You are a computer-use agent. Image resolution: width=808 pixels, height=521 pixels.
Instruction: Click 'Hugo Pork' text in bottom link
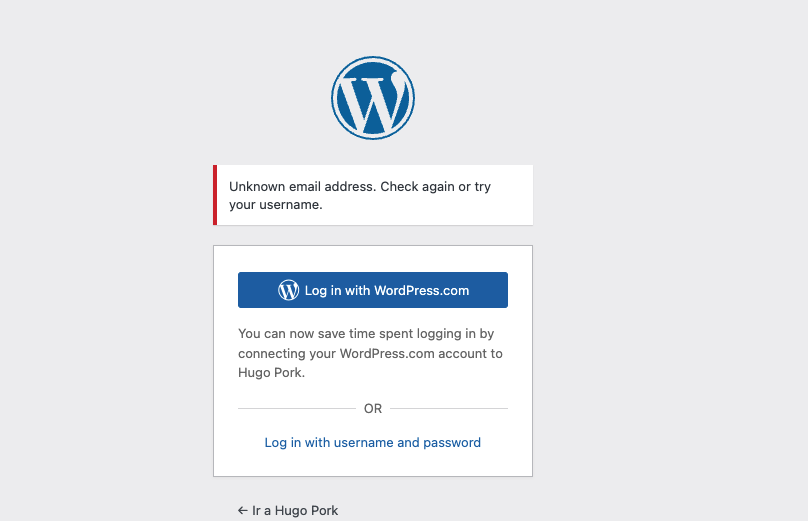tap(307, 510)
